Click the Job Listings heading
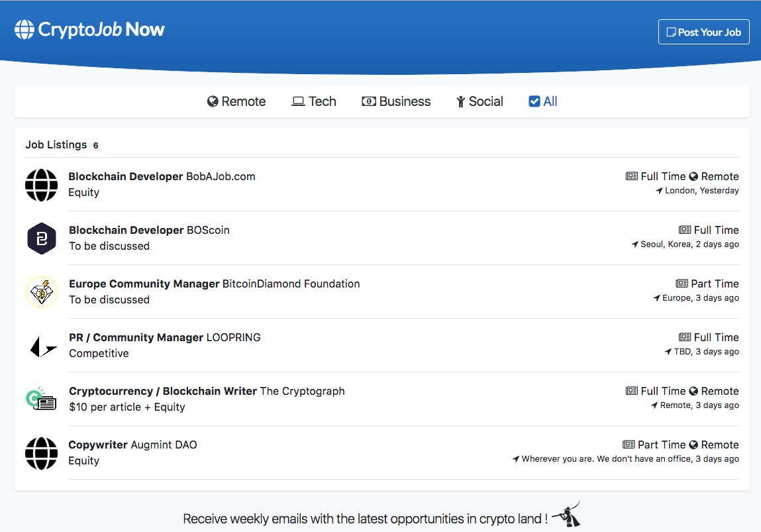The image size is (761, 532). 56,144
